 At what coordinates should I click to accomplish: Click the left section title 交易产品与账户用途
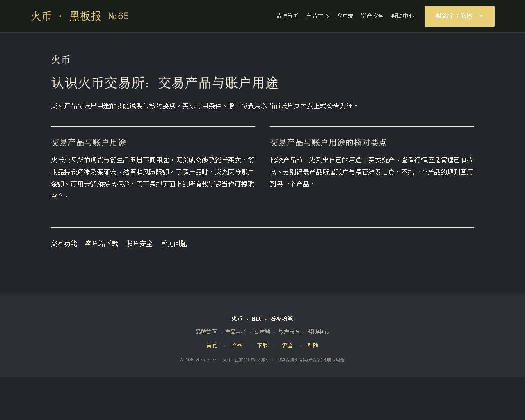pos(89,142)
